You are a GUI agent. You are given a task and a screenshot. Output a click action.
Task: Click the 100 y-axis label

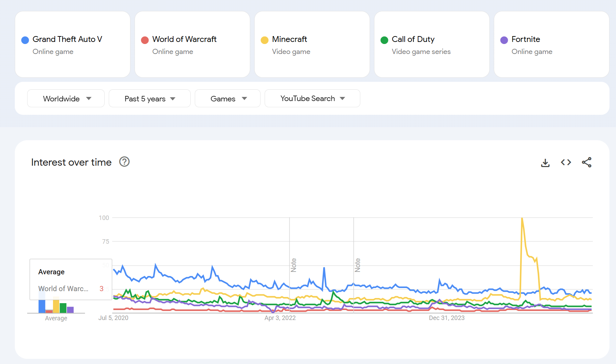tap(104, 218)
